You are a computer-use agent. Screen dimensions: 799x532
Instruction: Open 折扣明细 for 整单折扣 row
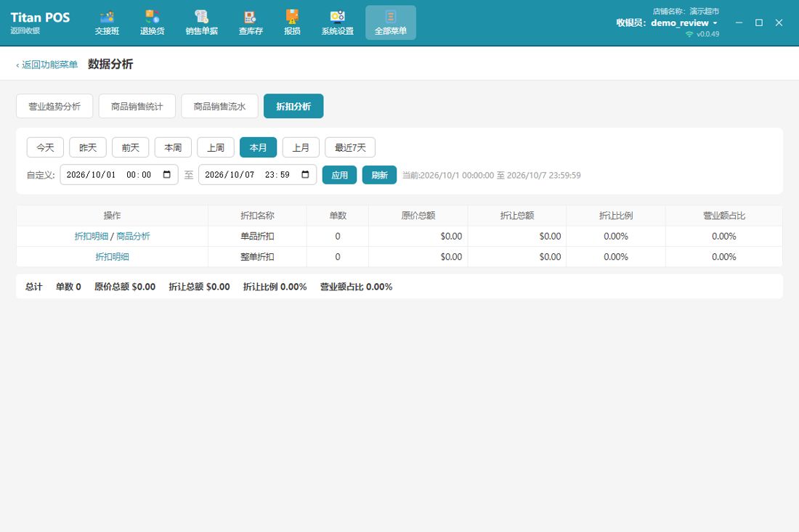[112, 257]
